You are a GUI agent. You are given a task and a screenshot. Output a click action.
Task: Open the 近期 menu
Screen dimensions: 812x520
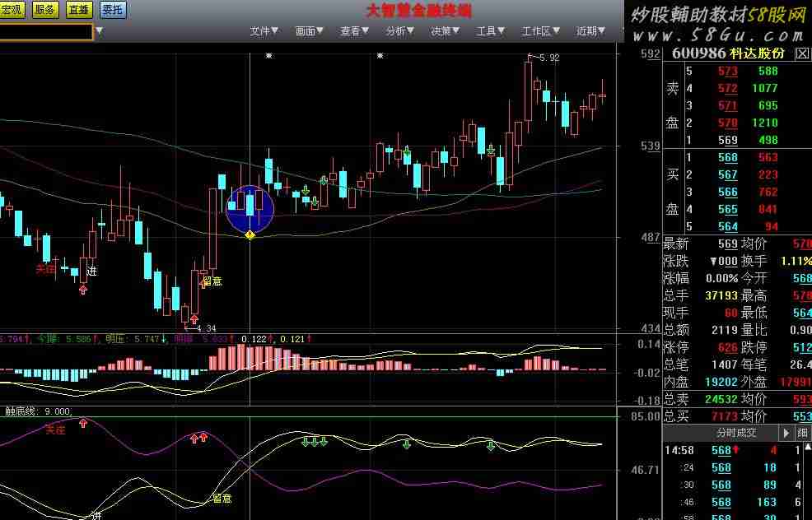pos(590,31)
